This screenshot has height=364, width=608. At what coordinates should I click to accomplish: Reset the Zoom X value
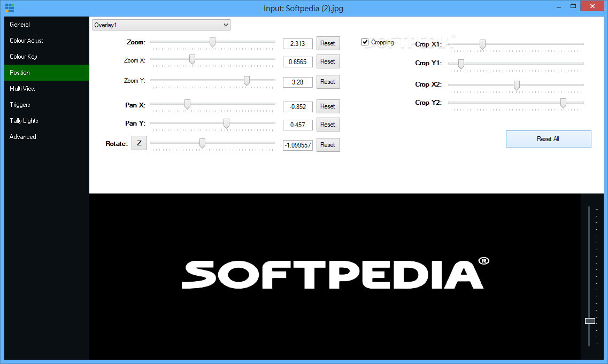click(328, 61)
